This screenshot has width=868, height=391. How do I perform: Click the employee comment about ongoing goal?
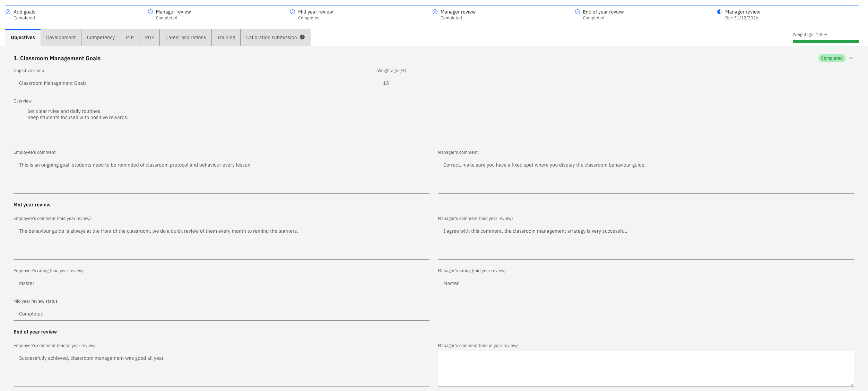point(135,165)
